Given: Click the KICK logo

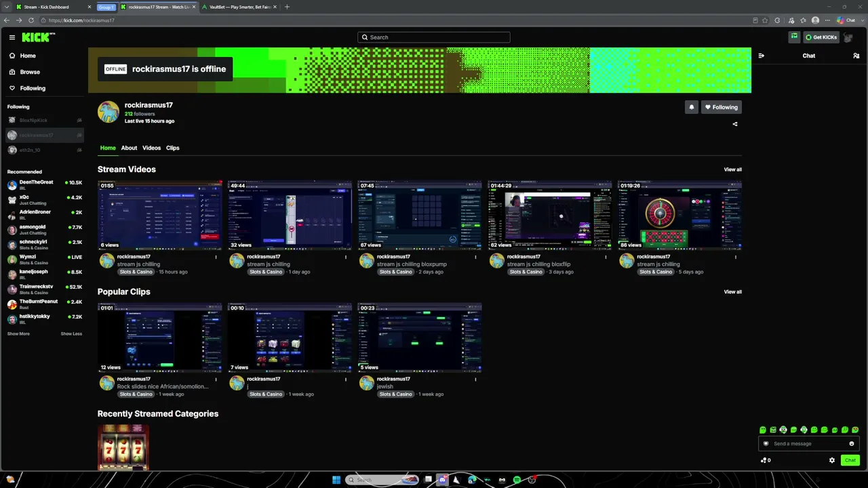Looking at the screenshot, I should point(38,37).
